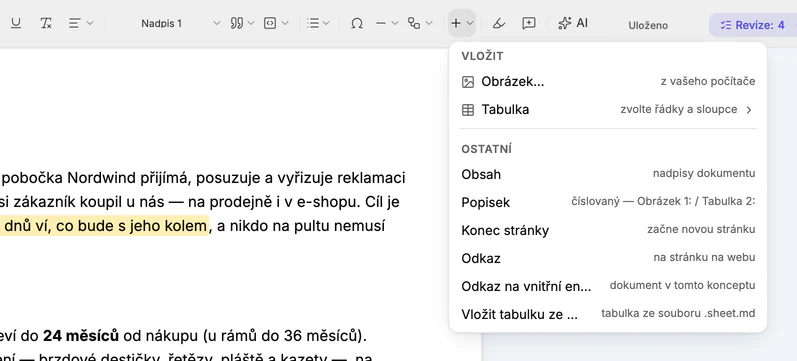Open the list type dropdown
The image size is (797, 361).
point(319,23)
